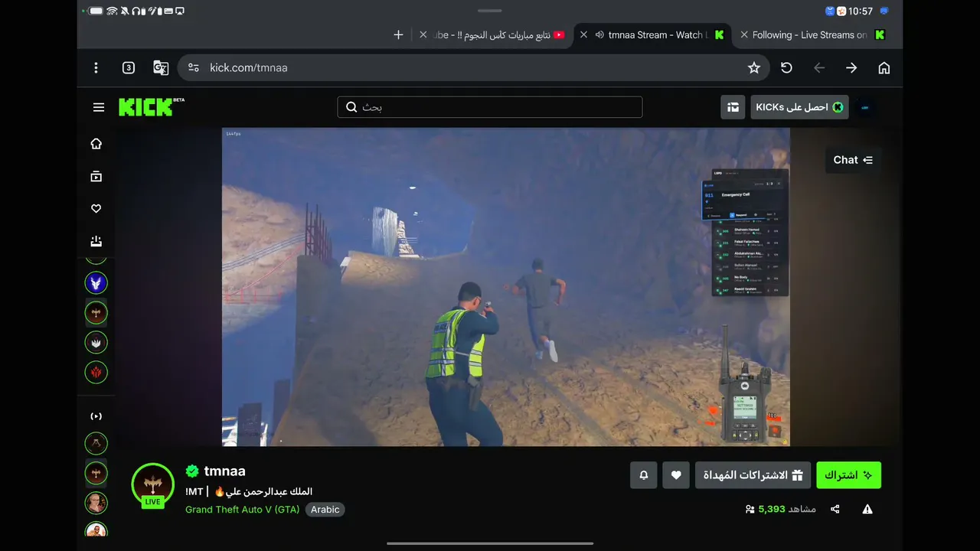980x551 pixels.
Task: Toggle the notification bell for tmnaa
Action: point(644,475)
